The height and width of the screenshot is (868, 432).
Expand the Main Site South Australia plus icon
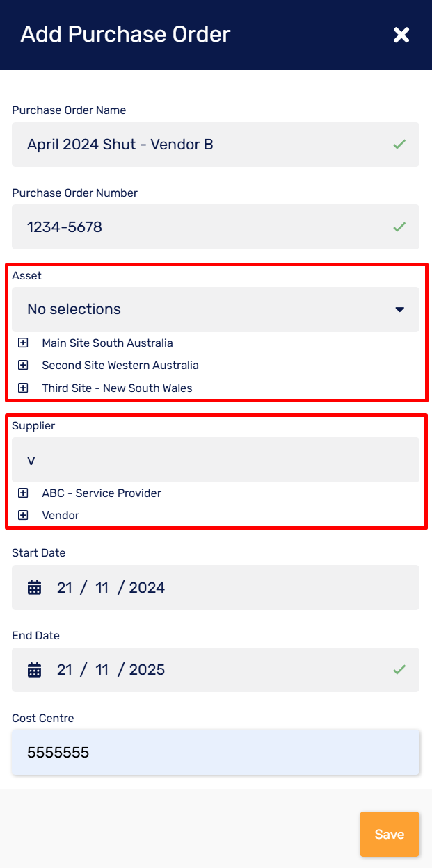click(23, 342)
